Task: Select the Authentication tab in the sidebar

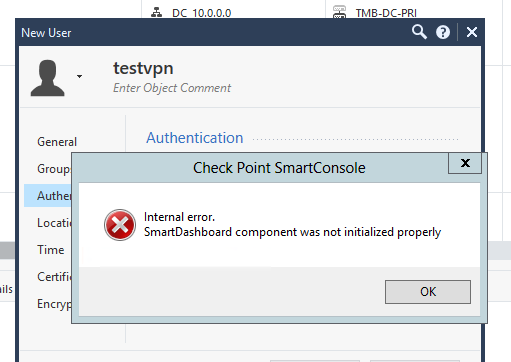Action: [x=48, y=196]
